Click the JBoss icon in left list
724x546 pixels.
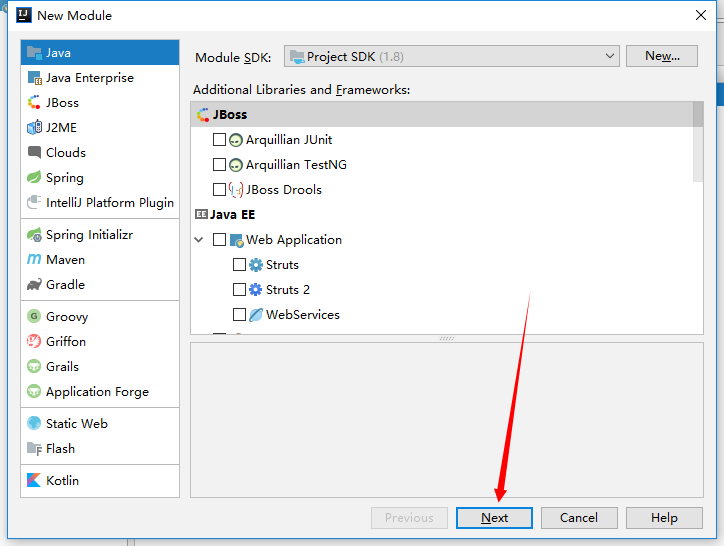pyautogui.click(x=34, y=103)
